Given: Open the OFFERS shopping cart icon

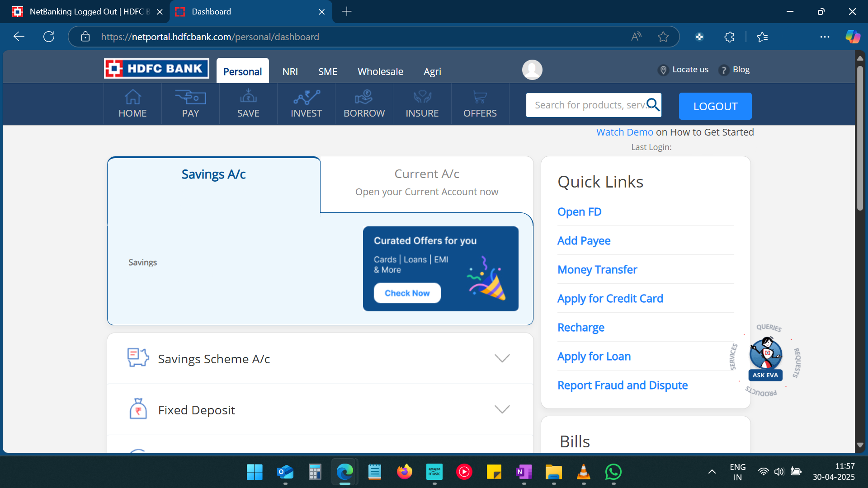Looking at the screenshot, I should click(480, 97).
